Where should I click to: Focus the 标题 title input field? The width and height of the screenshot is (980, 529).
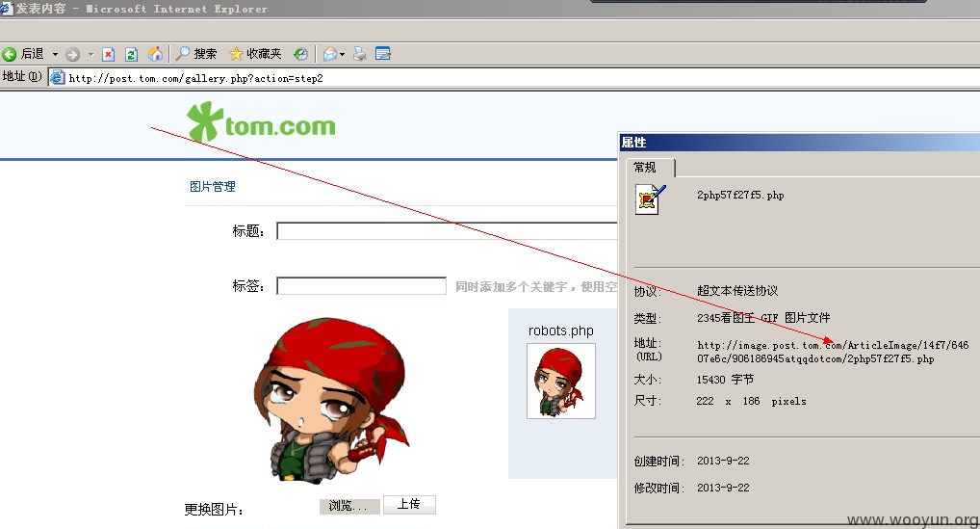(x=447, y=230)
